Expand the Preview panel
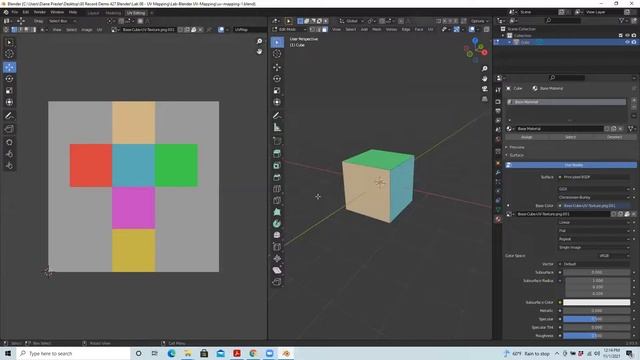 [x=517, y=147]
